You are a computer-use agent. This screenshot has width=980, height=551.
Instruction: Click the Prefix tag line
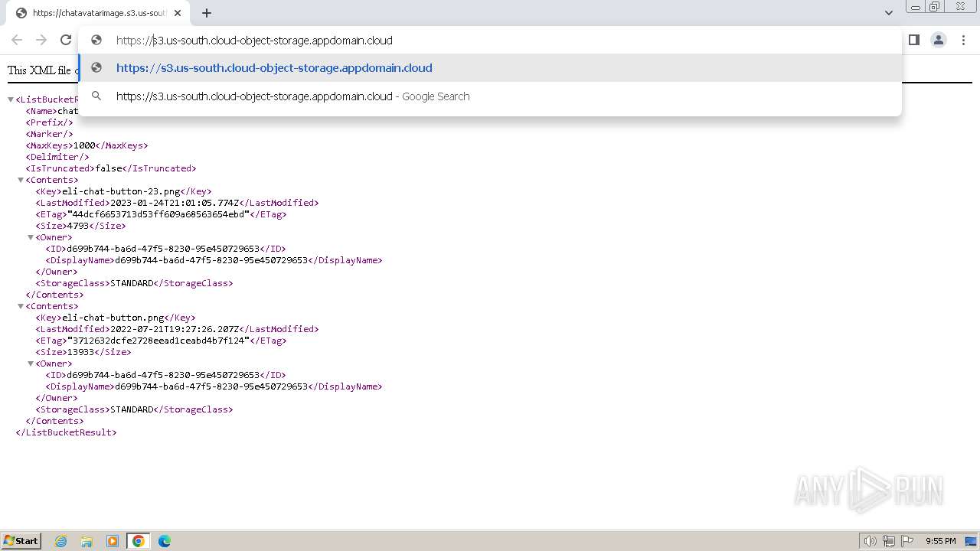(x=49, y=122)
